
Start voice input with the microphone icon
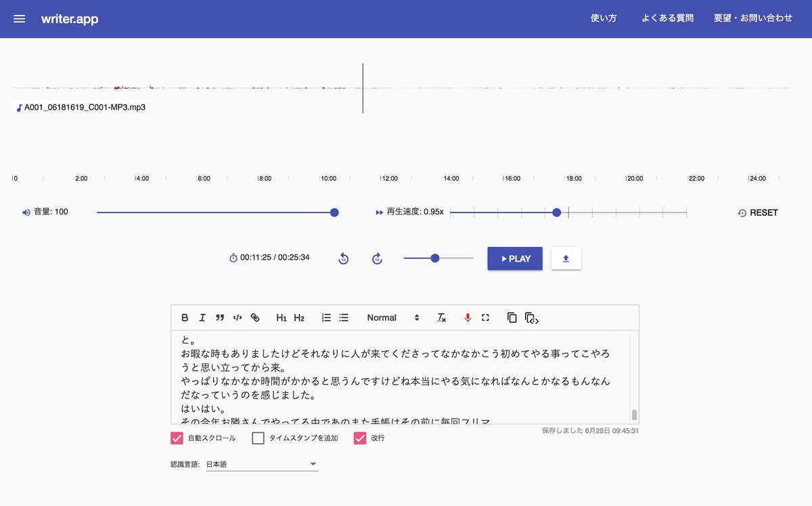click(467, 317)
